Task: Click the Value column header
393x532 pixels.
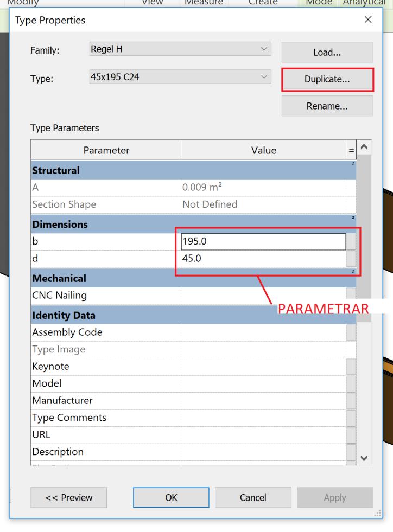Action: point(264,150)
